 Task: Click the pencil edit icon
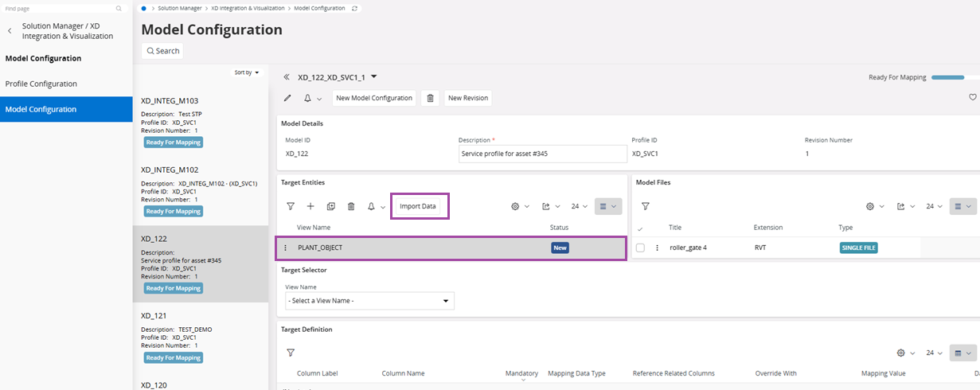[287, 98]
